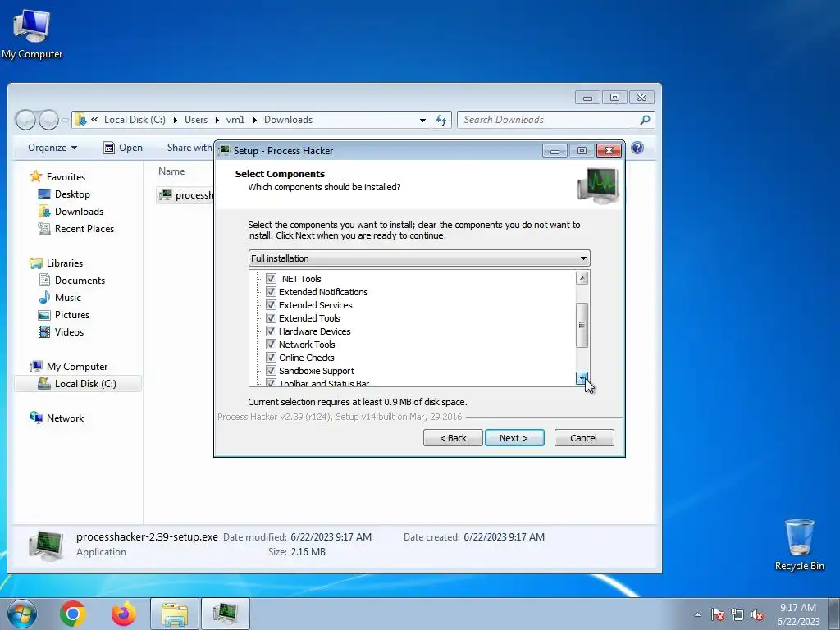Open Explorer help question mark icon
840x630 pixels.
coord(637,148)
